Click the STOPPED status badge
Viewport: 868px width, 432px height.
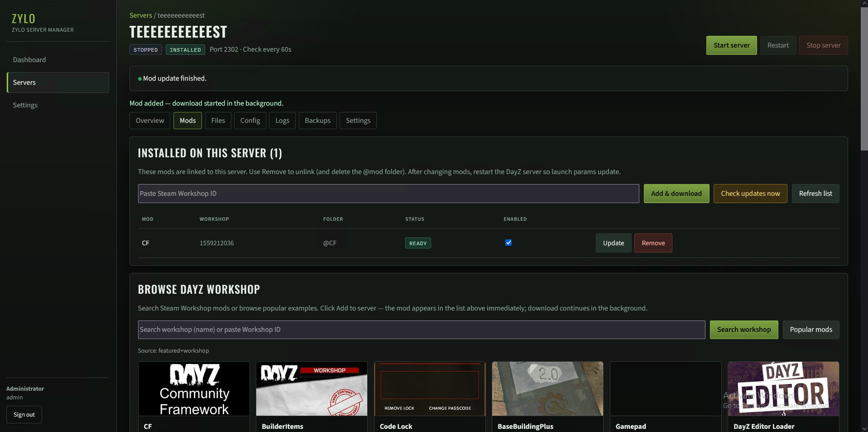tap(146, 50)
